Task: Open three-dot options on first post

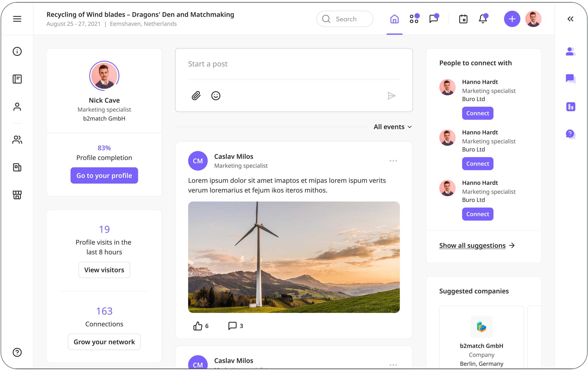Action: [393, 161]
